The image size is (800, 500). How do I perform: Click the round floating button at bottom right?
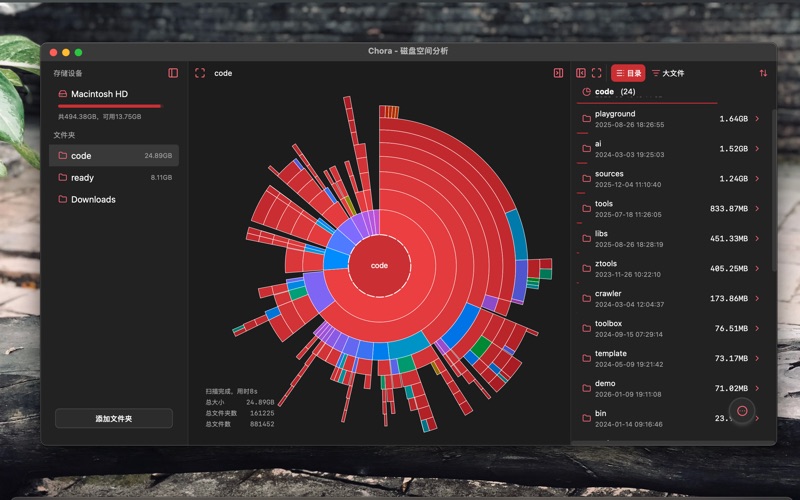(742, 410)
